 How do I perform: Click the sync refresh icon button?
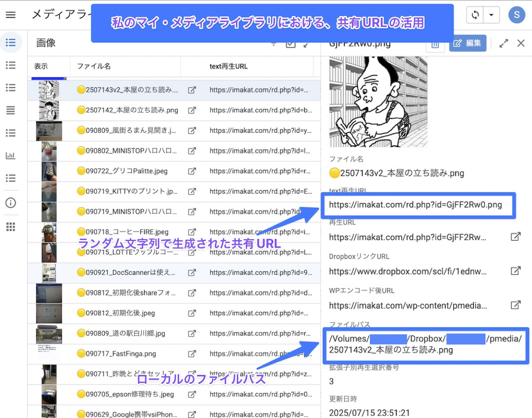475,15
